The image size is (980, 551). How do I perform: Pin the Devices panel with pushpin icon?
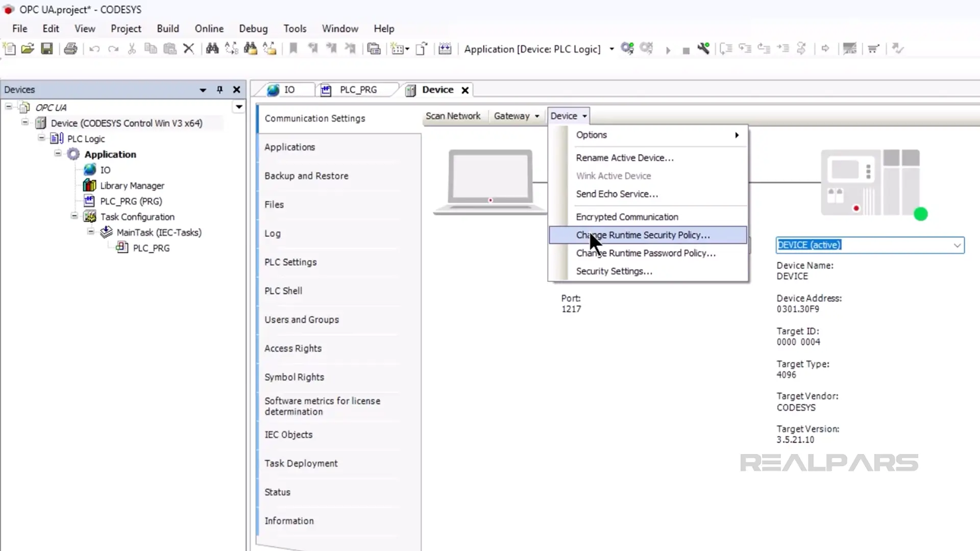[x=219, y=90]
